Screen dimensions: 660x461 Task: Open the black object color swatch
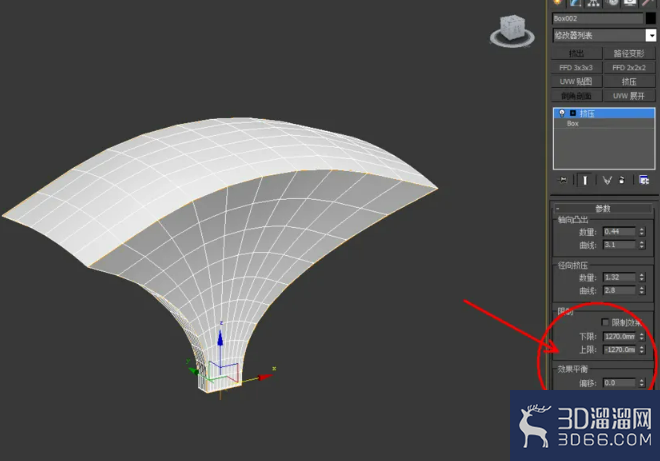point(651,19)
